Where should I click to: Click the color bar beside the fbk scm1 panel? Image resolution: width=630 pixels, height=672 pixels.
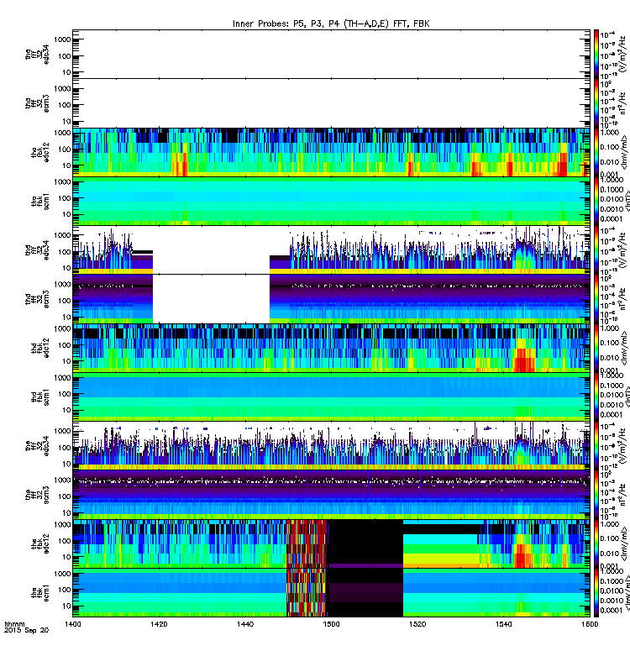596,593
